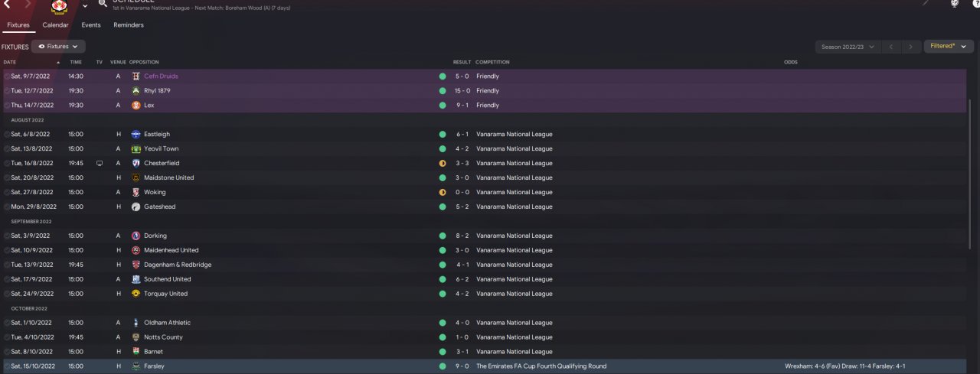The image size is (980, 374).
Task: Toggle the reminder circle for the 3/9/2022 fixture
Action: click(7, 236)
